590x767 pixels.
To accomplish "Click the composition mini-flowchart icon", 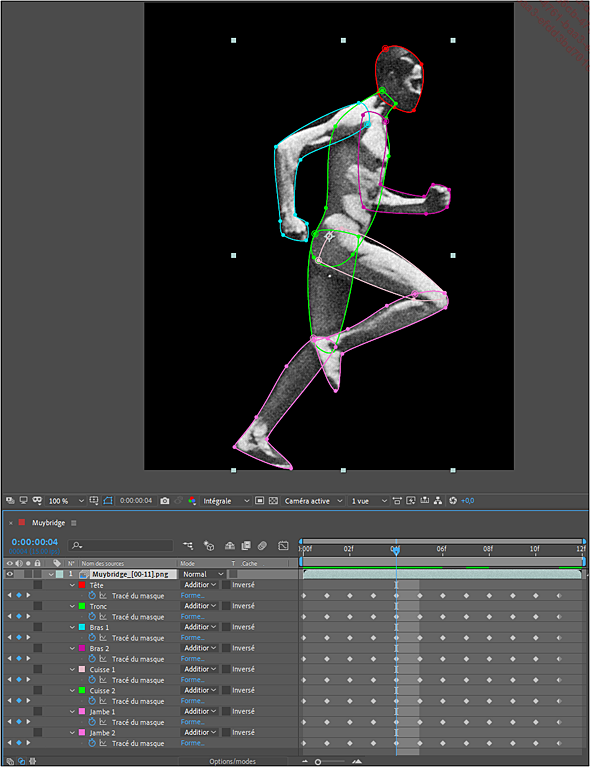I will (x=188, y=545).
